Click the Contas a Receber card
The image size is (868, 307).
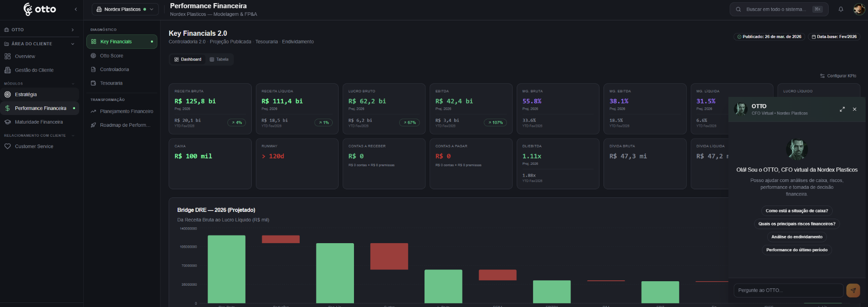pyautogui.click(x=384, y=163)
